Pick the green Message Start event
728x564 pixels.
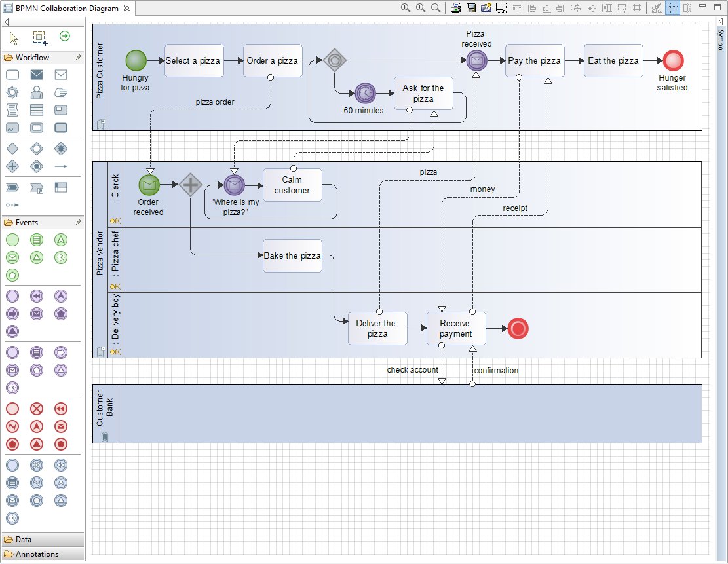(12, 257)
